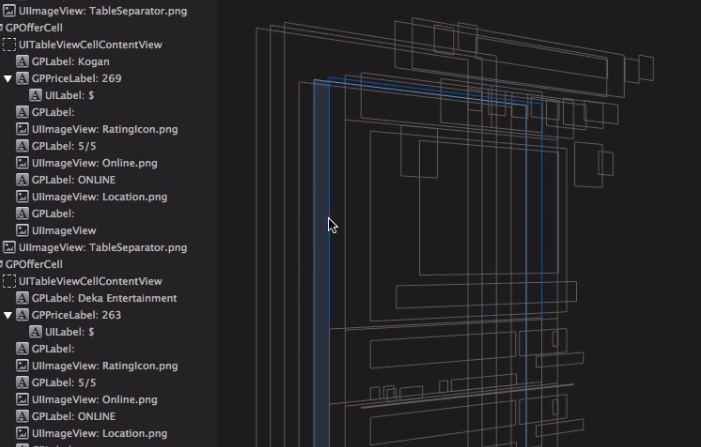This screenshot has height=447, width=701.
Task: Select the first GPLabel: ONLINE item
Action: (73, 180)
